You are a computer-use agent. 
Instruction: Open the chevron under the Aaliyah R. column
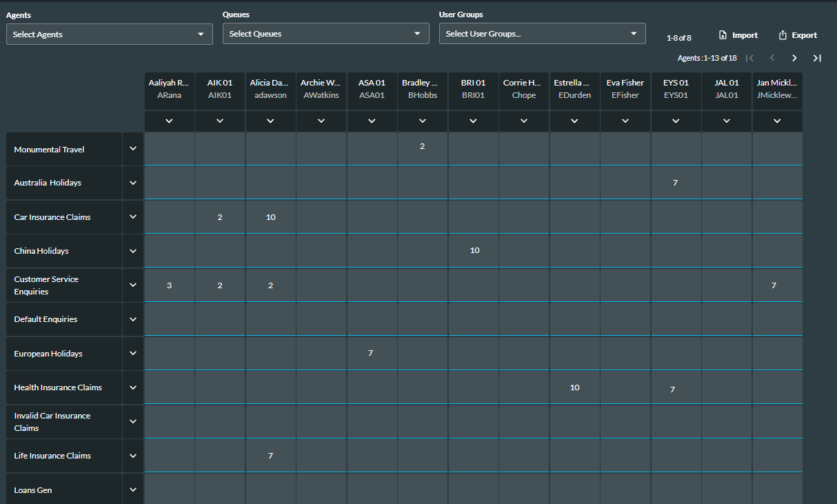(x=169, y=121)
